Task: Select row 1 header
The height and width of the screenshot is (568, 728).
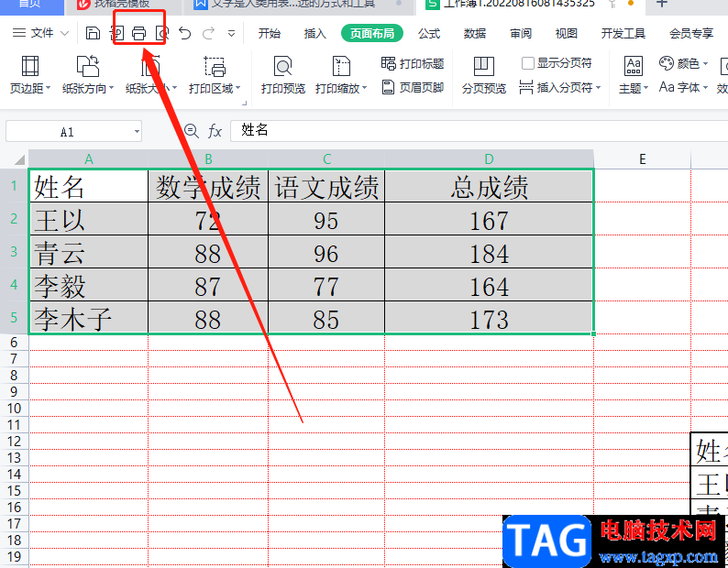Action: [14, 186]
